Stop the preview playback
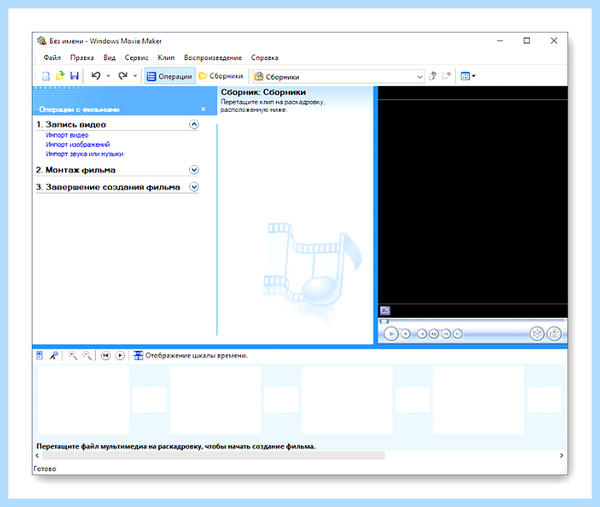 coord(406,334)
